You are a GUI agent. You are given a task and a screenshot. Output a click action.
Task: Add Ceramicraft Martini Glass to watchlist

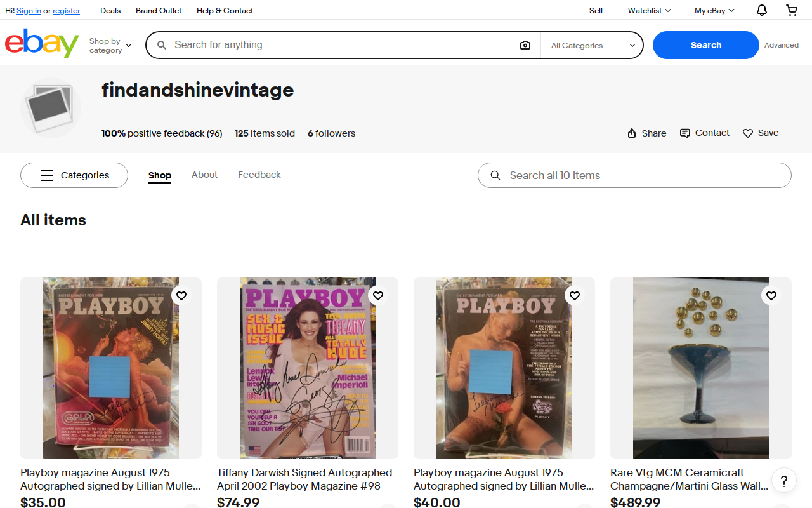(771, 295)
